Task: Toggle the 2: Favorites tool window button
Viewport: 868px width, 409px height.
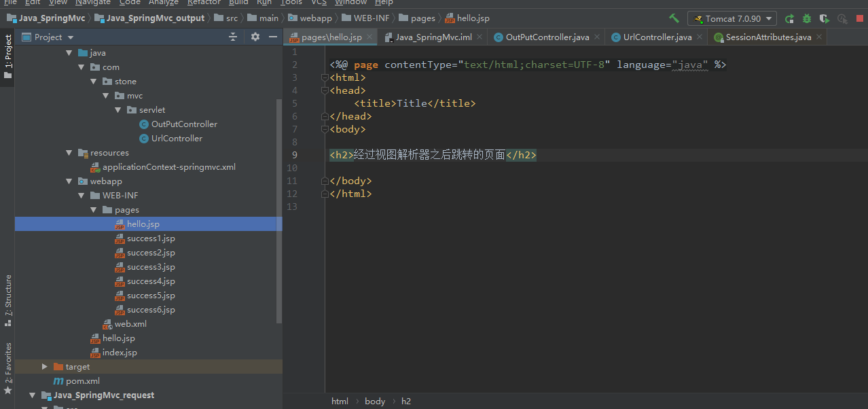Action: point(8,369)
